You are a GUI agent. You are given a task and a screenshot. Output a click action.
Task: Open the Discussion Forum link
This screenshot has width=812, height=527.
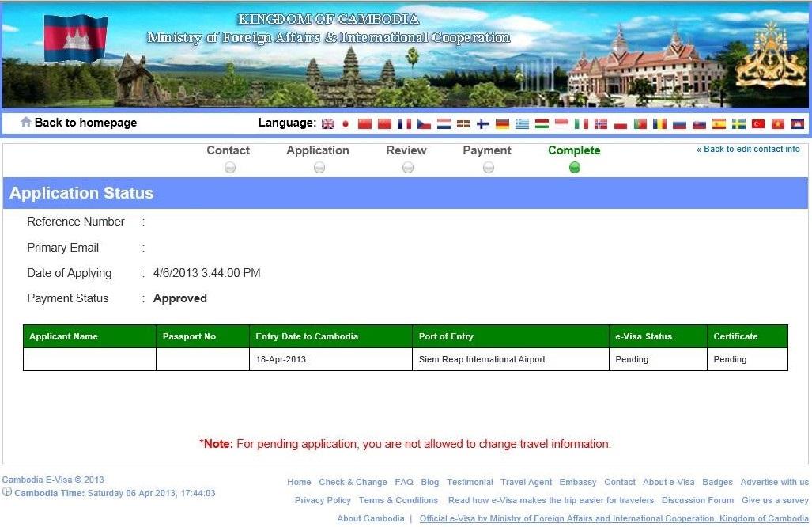pyautogui.click(x=697, y=500)
